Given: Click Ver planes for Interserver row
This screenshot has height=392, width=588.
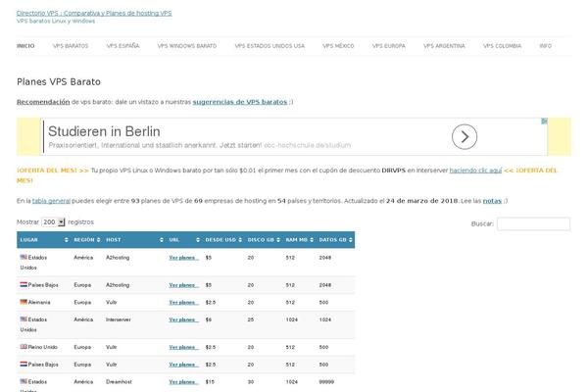Looking at the screenshot, I should click(x=184, y=319).
